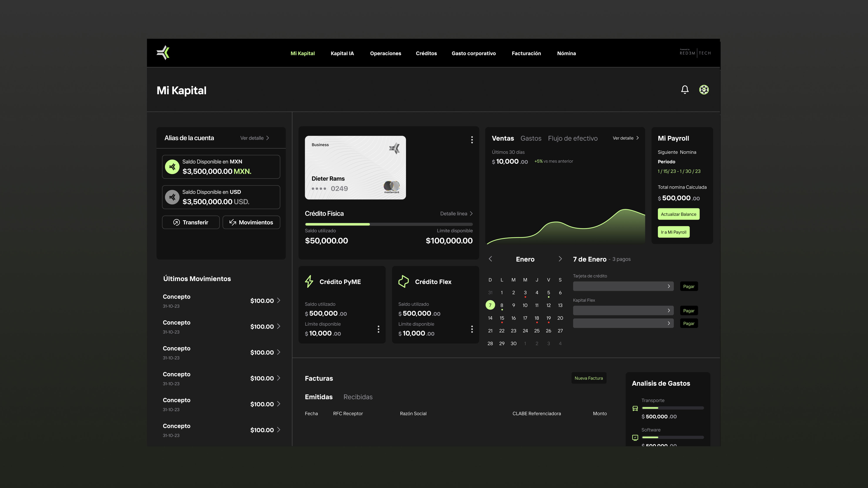
Task: Select day 26 in the calendar
Action: 549,331
